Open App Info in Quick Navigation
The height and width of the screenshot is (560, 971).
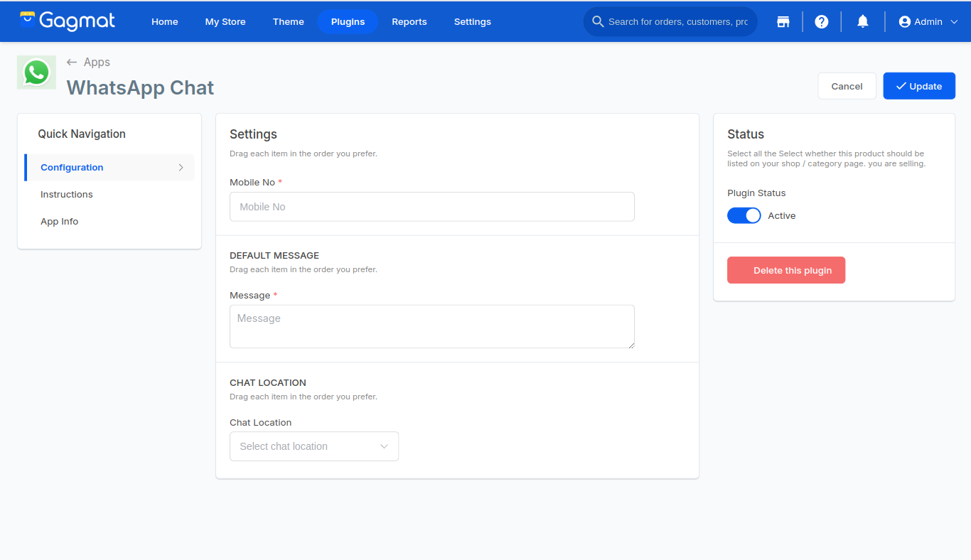click(60, 222)
